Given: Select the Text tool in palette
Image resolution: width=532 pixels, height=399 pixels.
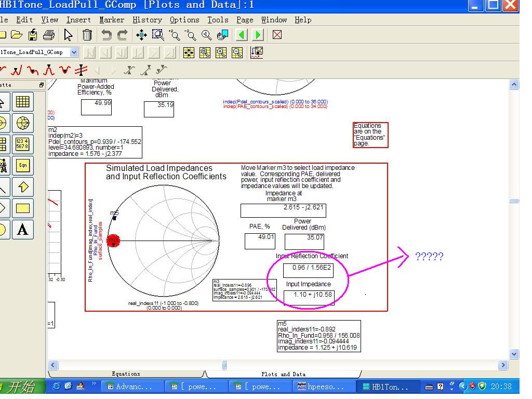Looking at the screenshot, I should (x=22, y=230).
